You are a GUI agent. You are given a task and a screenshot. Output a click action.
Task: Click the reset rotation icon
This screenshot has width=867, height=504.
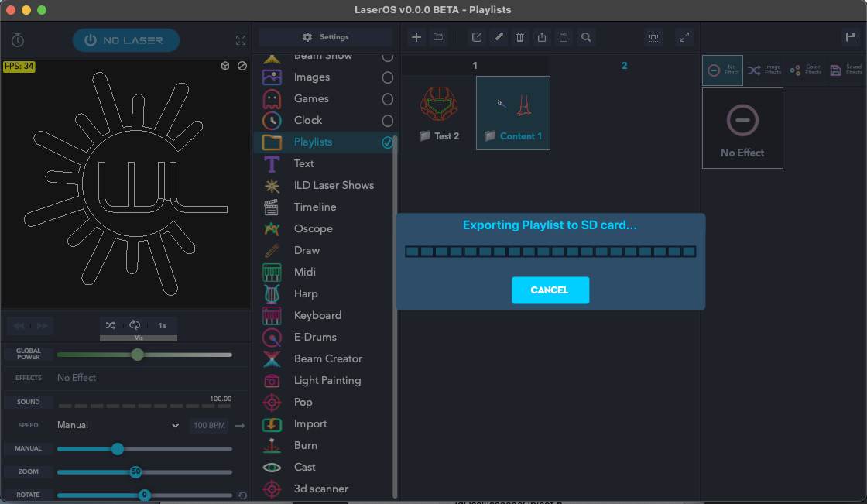point(242,495)
